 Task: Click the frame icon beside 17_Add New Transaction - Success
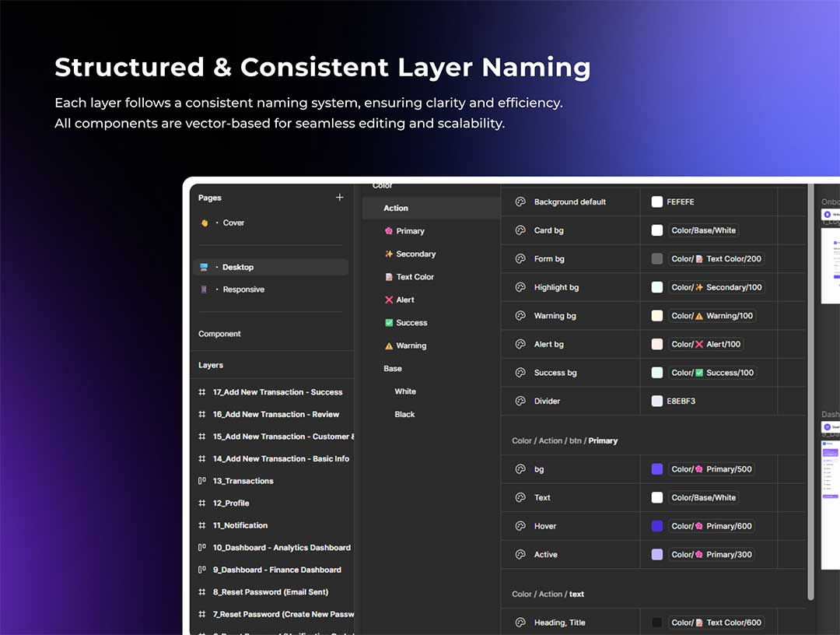pos(202,392)
